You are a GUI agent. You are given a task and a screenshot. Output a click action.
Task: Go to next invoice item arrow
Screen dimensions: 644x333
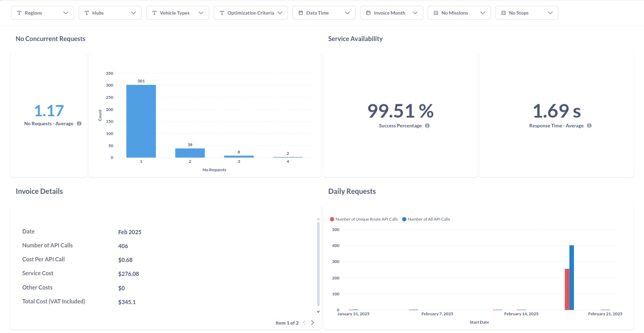[x=312, y=323]
